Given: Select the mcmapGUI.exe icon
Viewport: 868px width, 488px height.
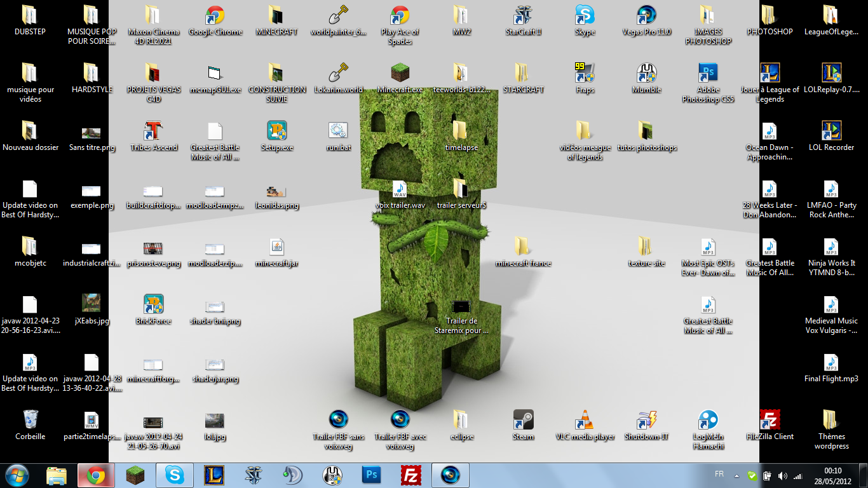Looking at the screenshot, I should click(215, 79).
